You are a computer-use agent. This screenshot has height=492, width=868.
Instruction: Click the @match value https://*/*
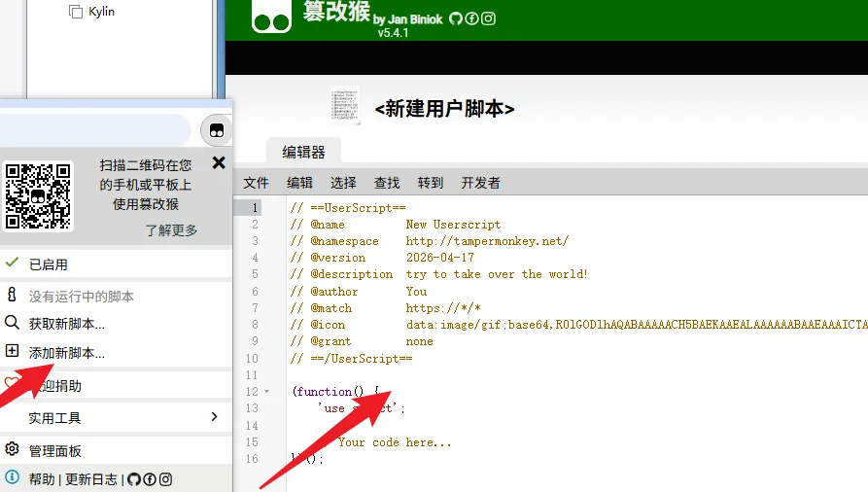(443, 308)
